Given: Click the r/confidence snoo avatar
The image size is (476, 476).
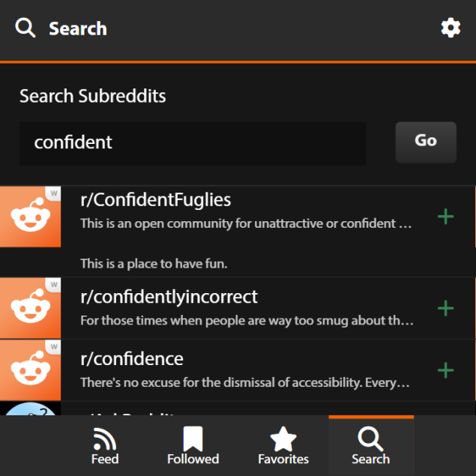Looking at the screenshot, I should point(30,370).
